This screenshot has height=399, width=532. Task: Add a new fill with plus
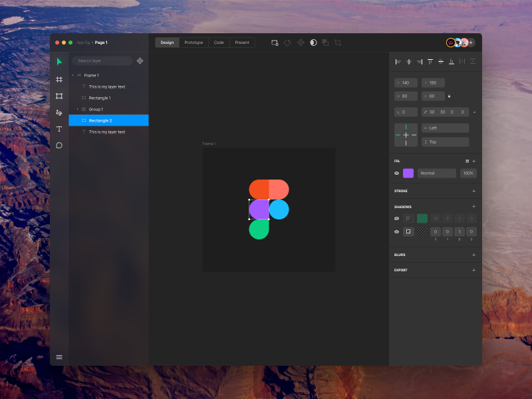pyautogui.click(x=474, y=161)
